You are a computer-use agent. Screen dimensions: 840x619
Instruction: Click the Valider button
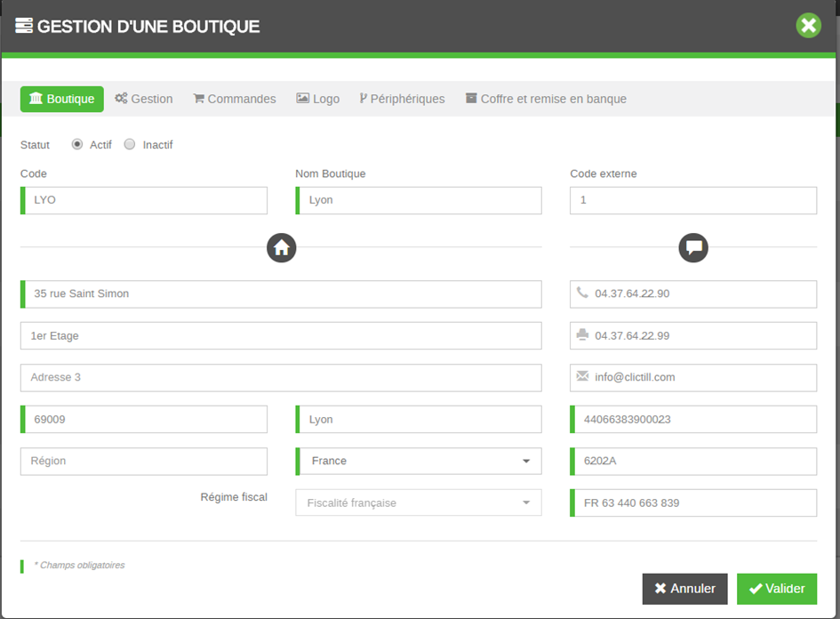pos(777,589)
